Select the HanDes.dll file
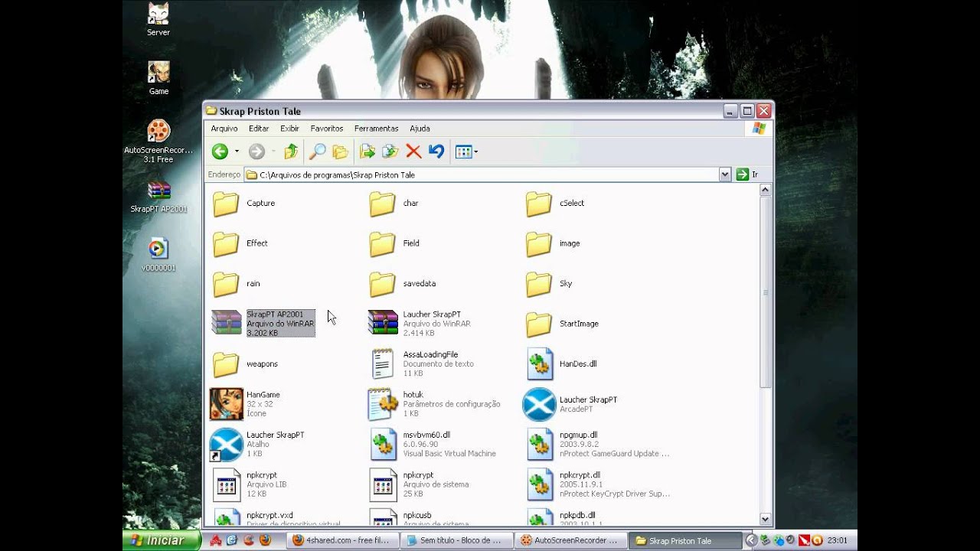This screenshot has height=551, width=980. [561, 364]
